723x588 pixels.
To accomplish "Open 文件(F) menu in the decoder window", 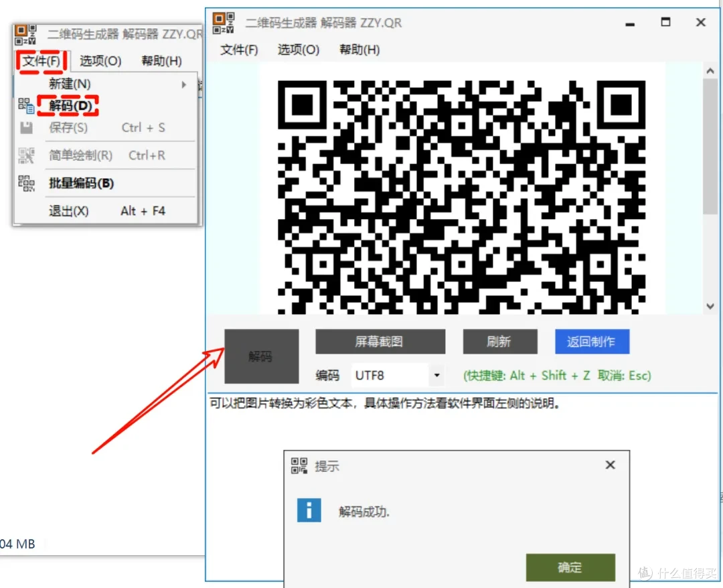I will point(239,50).
